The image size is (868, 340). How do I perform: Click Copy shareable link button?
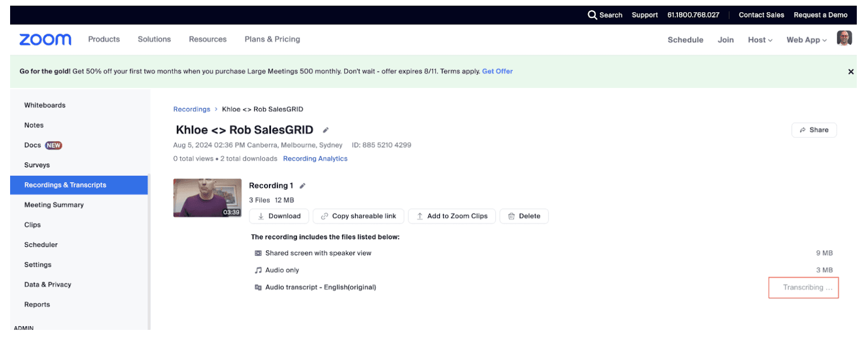pyautogui.click(x=358, y=216)
